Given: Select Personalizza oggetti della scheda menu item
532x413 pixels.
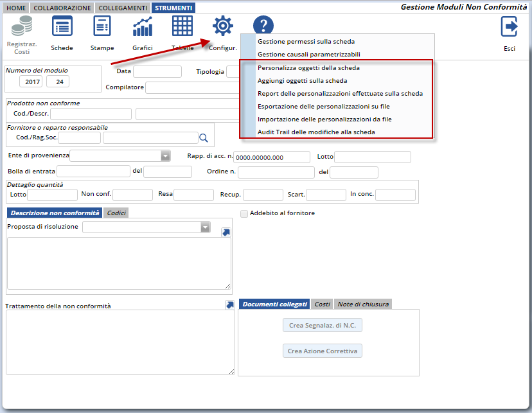Looking at the screenshot, I should [x=308, y=67].
